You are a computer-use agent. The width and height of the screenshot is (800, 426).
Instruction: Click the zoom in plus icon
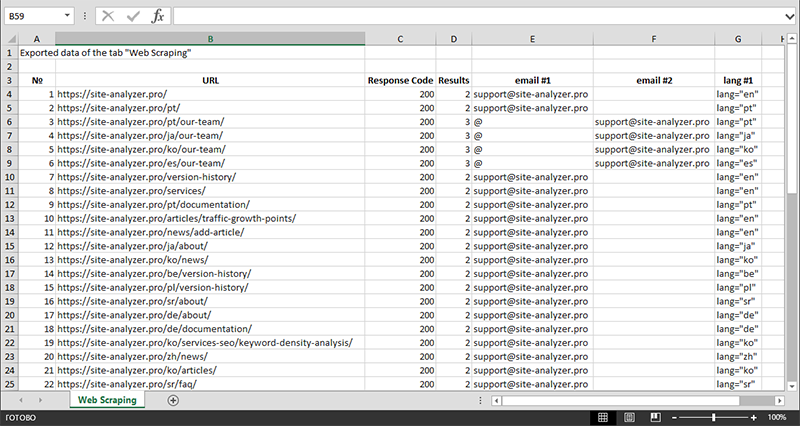click(x=753, y=418)
